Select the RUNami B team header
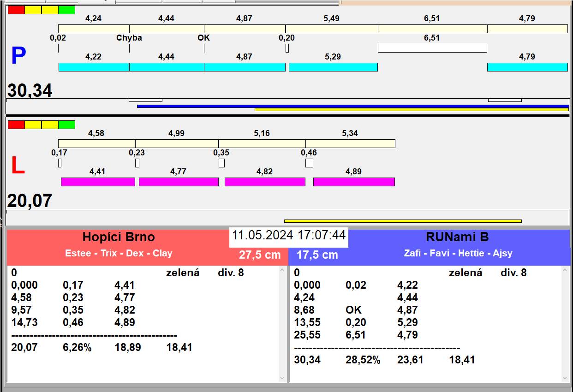This screenshot has height=392, width=573. pyautogui.click(x=457, y=237)
